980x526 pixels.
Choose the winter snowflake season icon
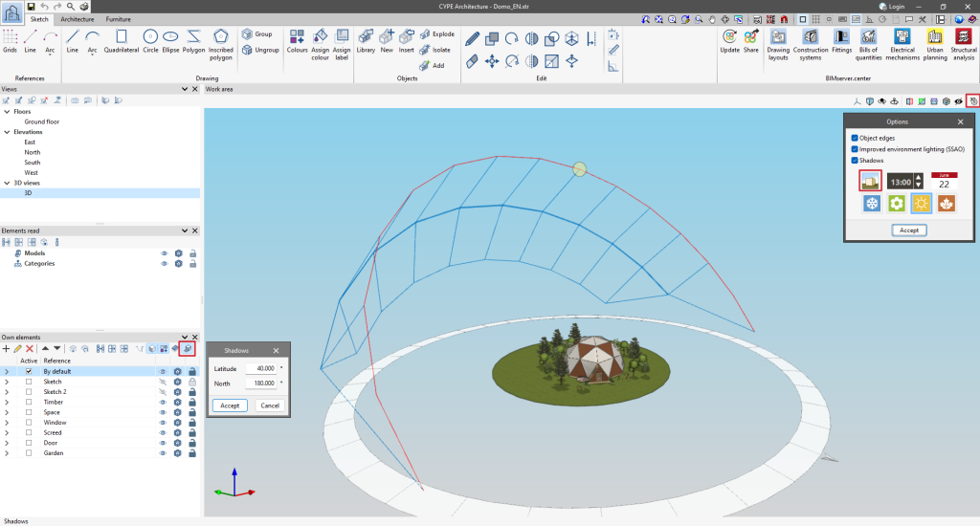[x=872, y=204]
